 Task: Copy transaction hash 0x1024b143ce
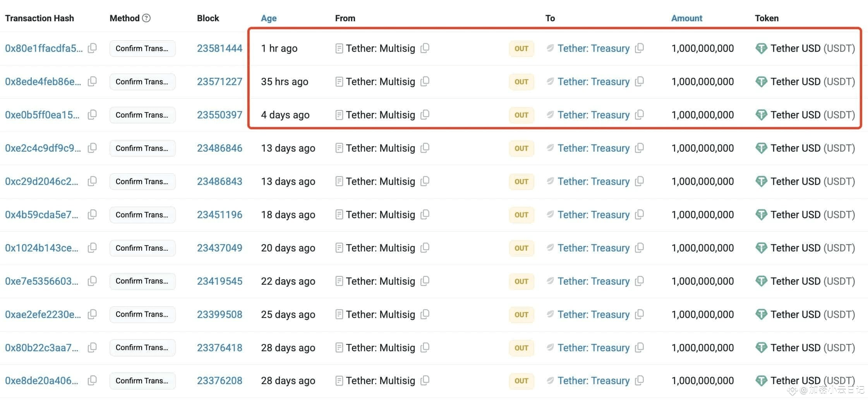coord(92,248)
